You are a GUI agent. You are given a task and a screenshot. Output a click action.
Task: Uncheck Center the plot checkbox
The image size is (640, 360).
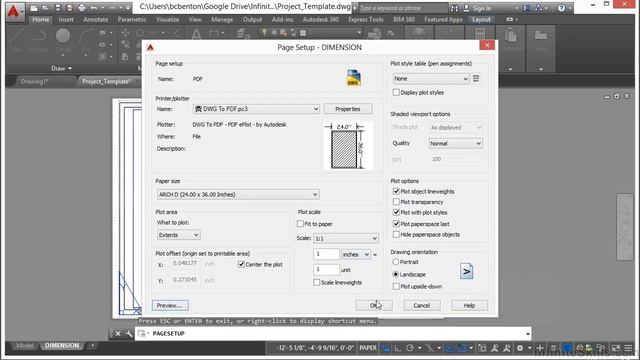[x=241, y=264]
